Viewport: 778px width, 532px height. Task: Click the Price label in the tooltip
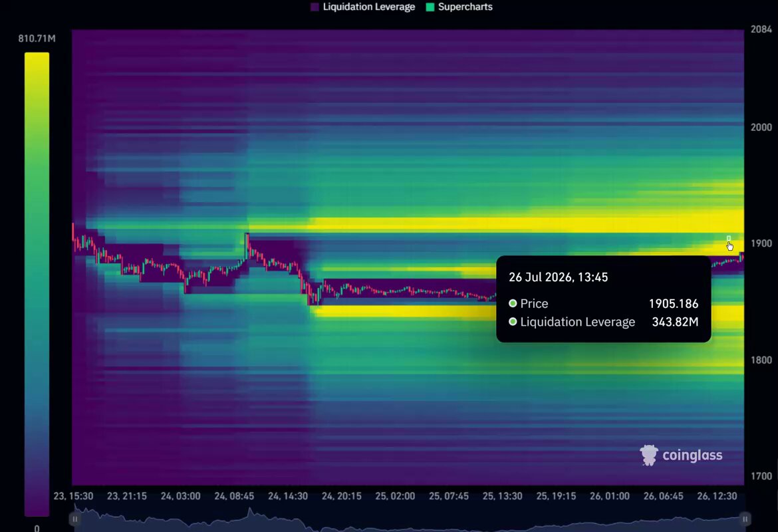coord(534,304)
